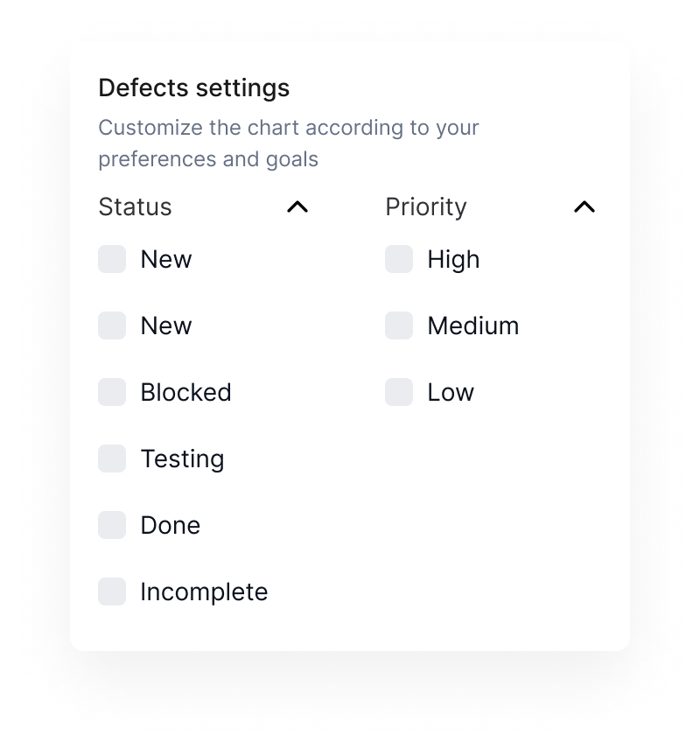Click the Medium label text

(473, 325)
